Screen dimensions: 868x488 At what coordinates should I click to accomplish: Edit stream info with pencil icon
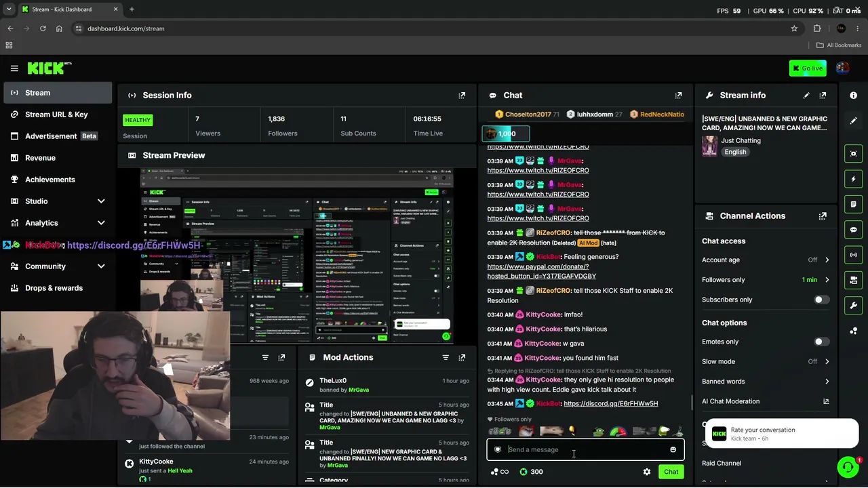(x=806, y=96)
